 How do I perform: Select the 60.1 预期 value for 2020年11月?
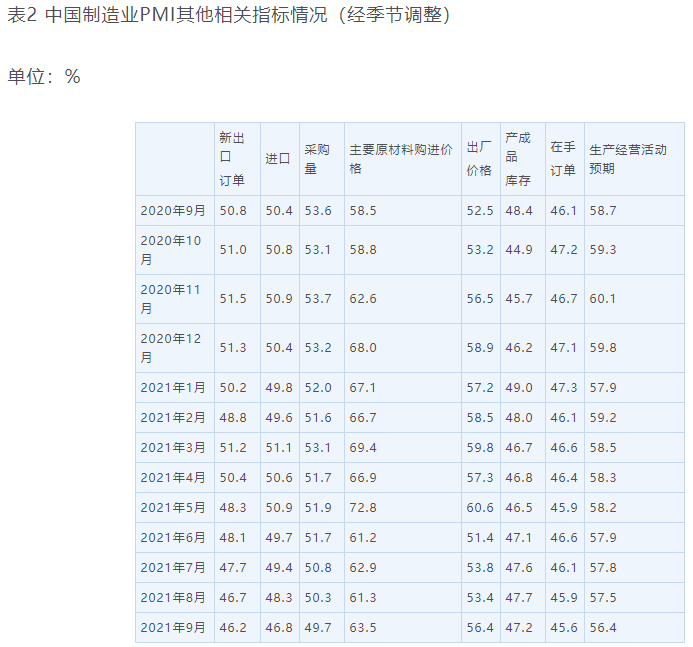(x=602, y=299)
